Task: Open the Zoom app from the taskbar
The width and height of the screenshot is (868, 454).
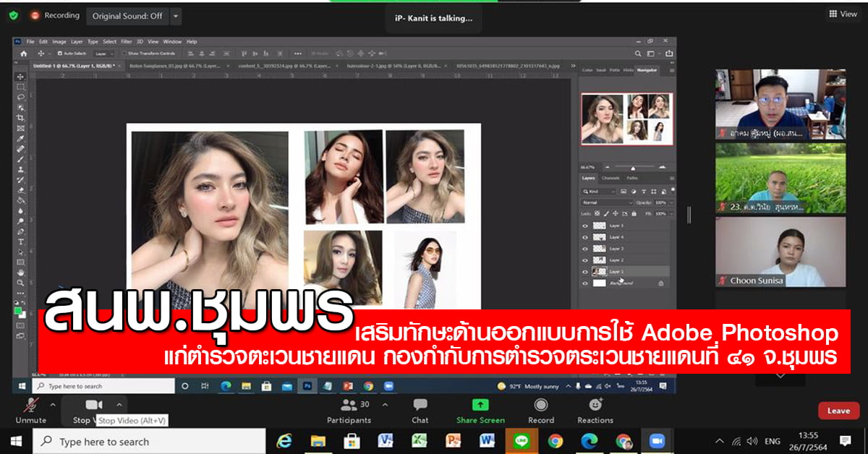Action: pyautogui.click(x=657, y=440)
